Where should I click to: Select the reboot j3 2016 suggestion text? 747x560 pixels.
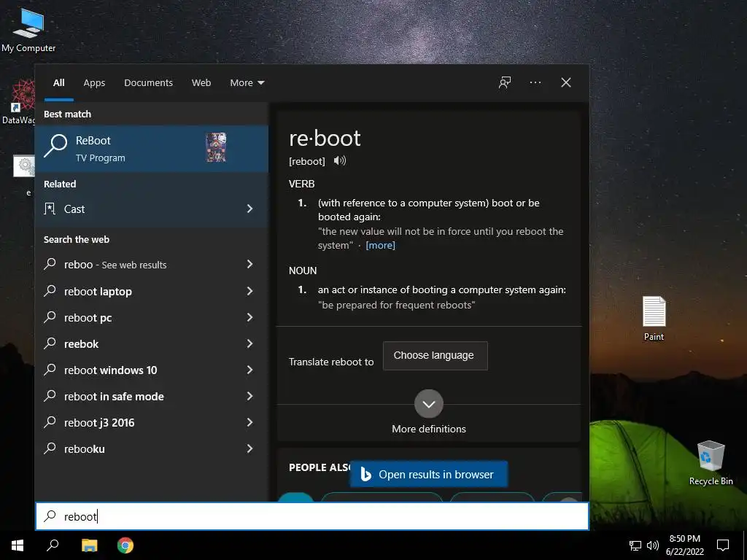click(x=99, y=422)
